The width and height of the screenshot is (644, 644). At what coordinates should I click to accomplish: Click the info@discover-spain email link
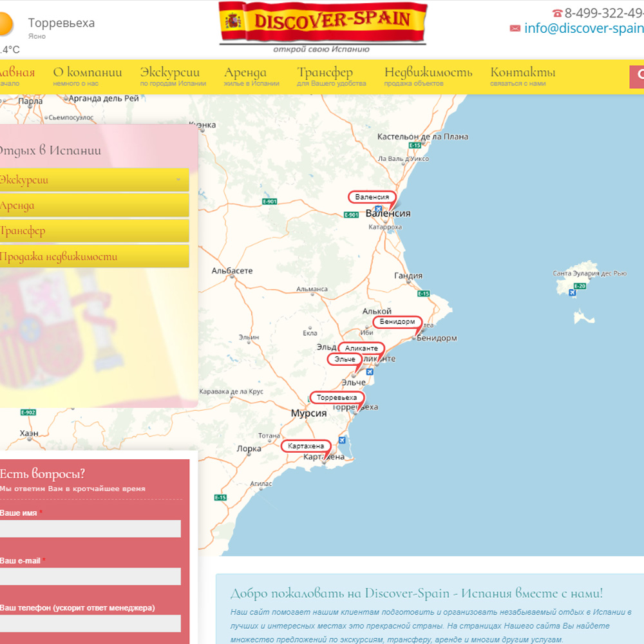pyautogui.click(x=584, y=28)
